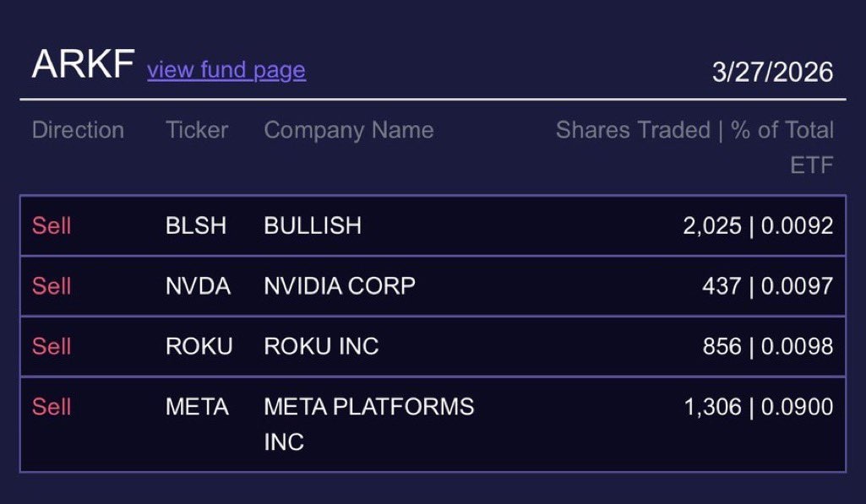This screenshot has width=866, height=504.
Task: Select the BLSH ticker cell
Action: [x=196, y=225]
